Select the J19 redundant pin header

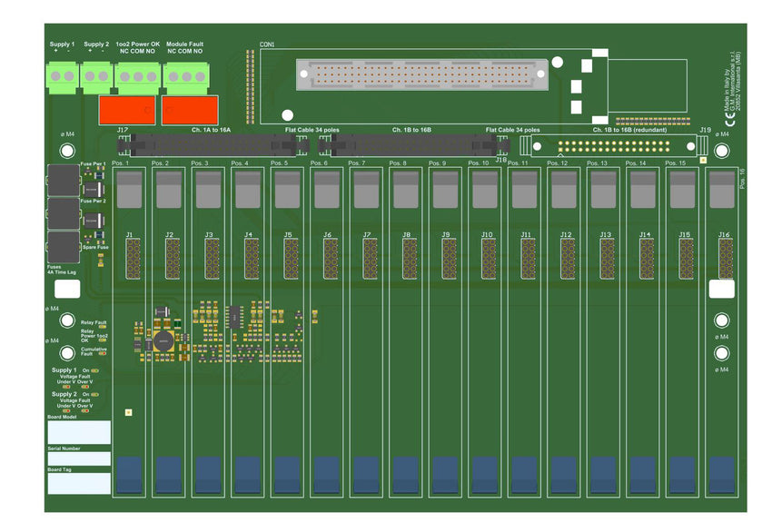618,147
